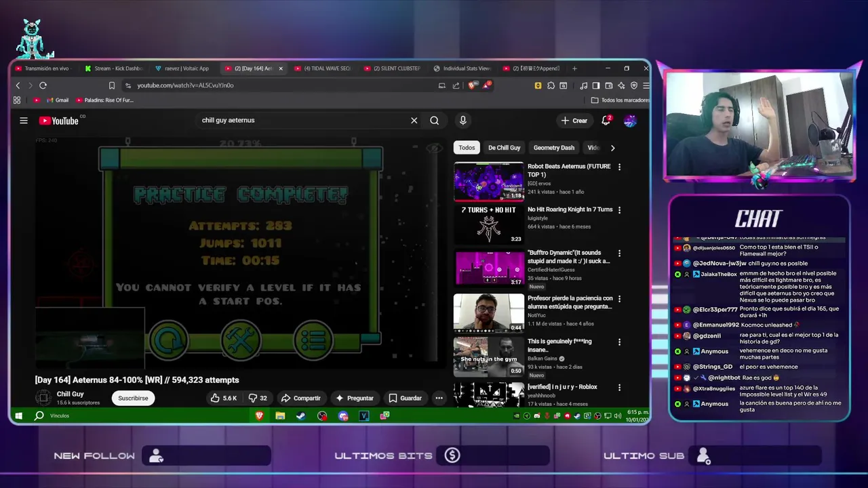The width and height of the screenshot is (868, 488).
Task: Go back to the previous page
Action: pyautogui.click(x=18, y=85)
